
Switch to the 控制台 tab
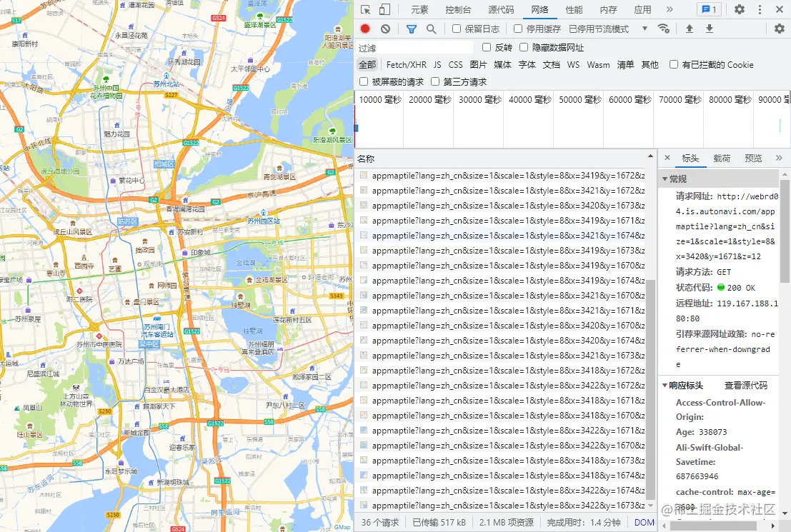[458, 9]
